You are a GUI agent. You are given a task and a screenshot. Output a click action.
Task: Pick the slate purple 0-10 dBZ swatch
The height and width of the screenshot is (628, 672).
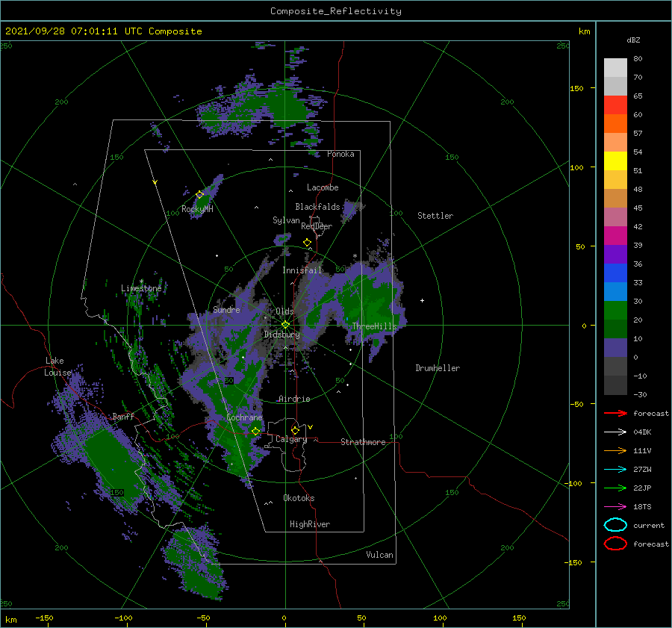click(615, 348)
